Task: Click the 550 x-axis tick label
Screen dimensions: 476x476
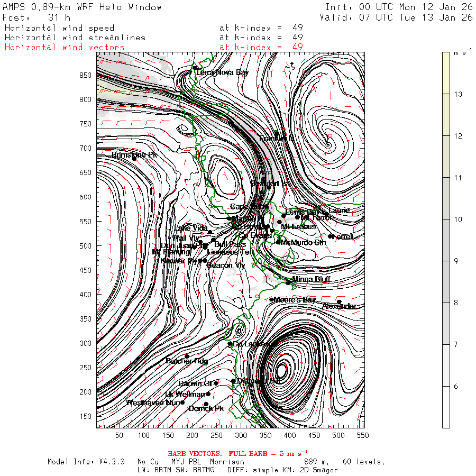Action: 363,435
